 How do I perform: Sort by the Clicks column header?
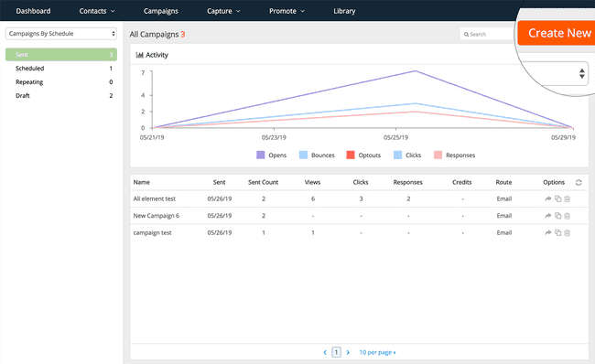click(x=361, y=182)
